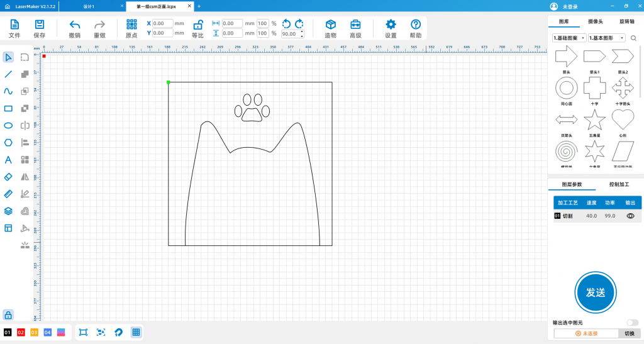This screenshot has height=344, width=644.
Task: Expand the 1.基本图形 shape dropdown
Action: [607, 38]
